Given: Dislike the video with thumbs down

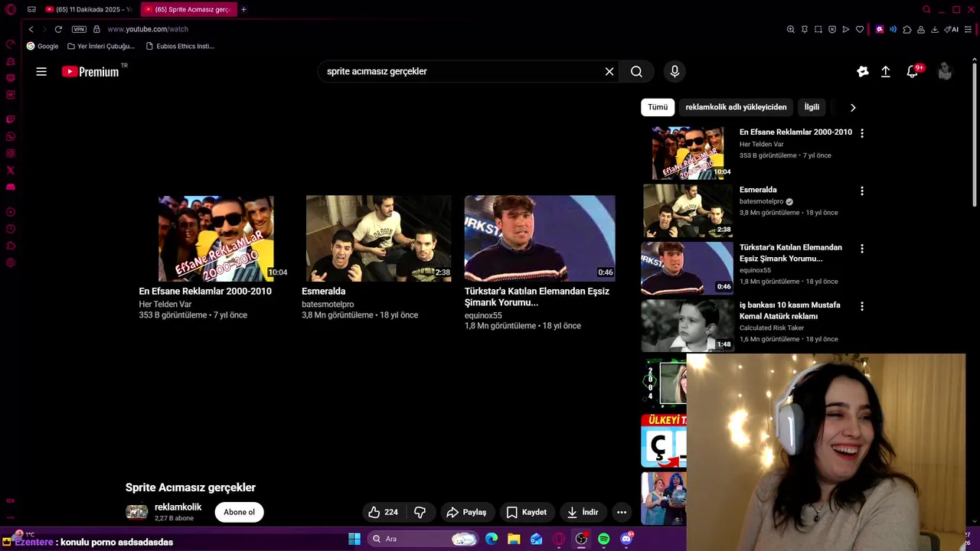Looking at the screenshot, I should coord(420,512).
